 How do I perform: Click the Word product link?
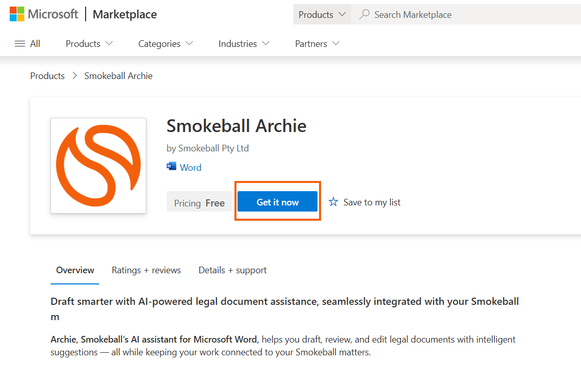coord(191,167)
